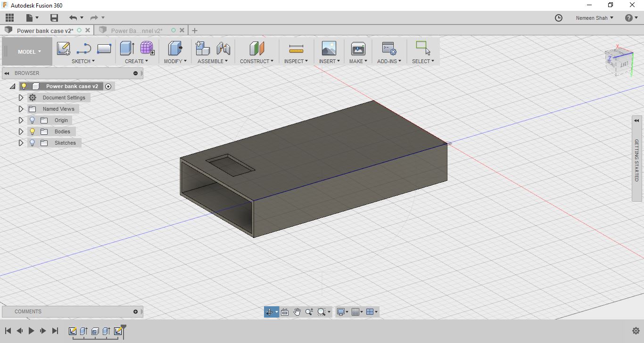Click the ViewCube orientation widget
This screenshot has height=343, width=644.
click(619, 61)
